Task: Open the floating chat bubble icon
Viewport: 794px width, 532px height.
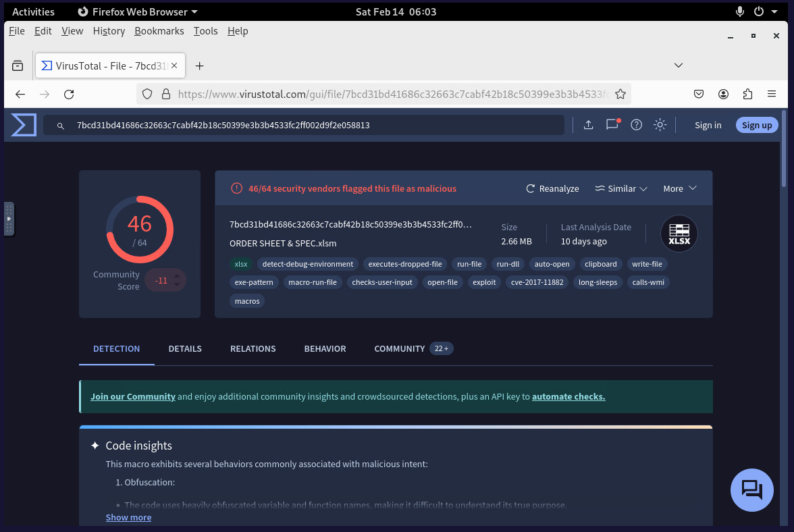Action: (x=751, y=489)
